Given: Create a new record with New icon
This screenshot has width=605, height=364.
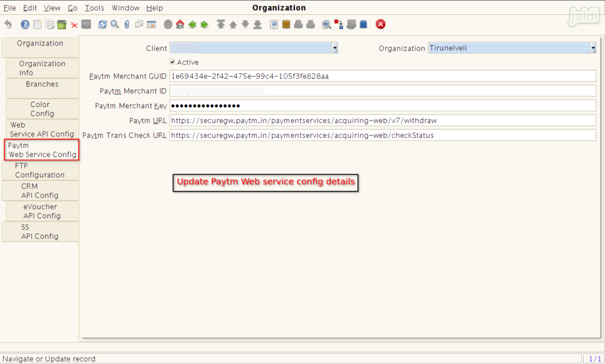Looking at the screenshot, I should point(37,24).
